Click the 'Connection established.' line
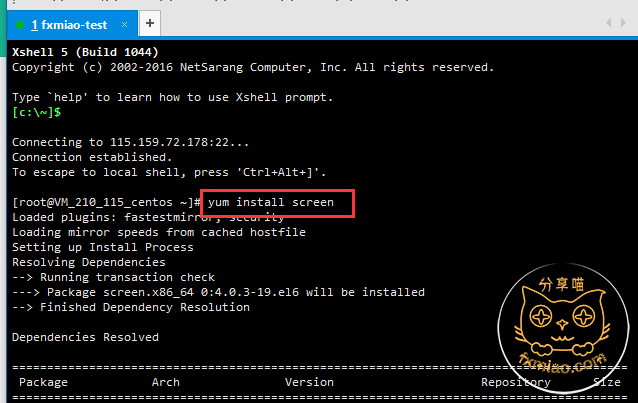The width and height of the screenshot is (638, 403). coord(92,157)
